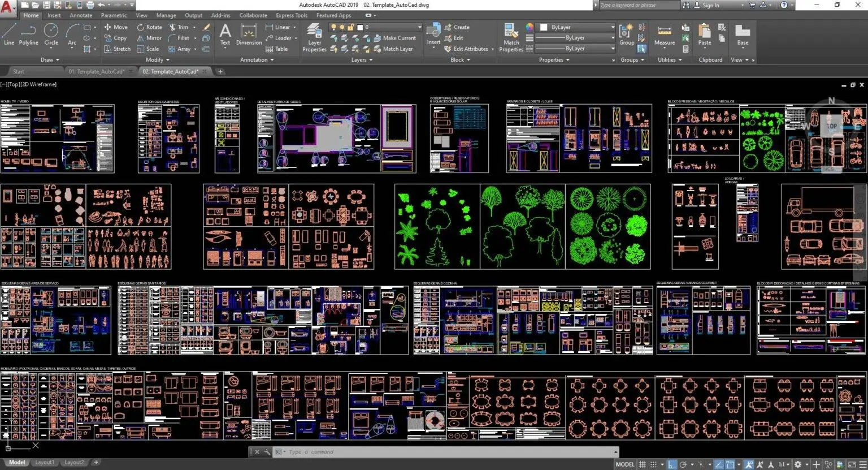Open the Manage ribbon tab
The image size is (868, 470).
(x=166, y=15)
